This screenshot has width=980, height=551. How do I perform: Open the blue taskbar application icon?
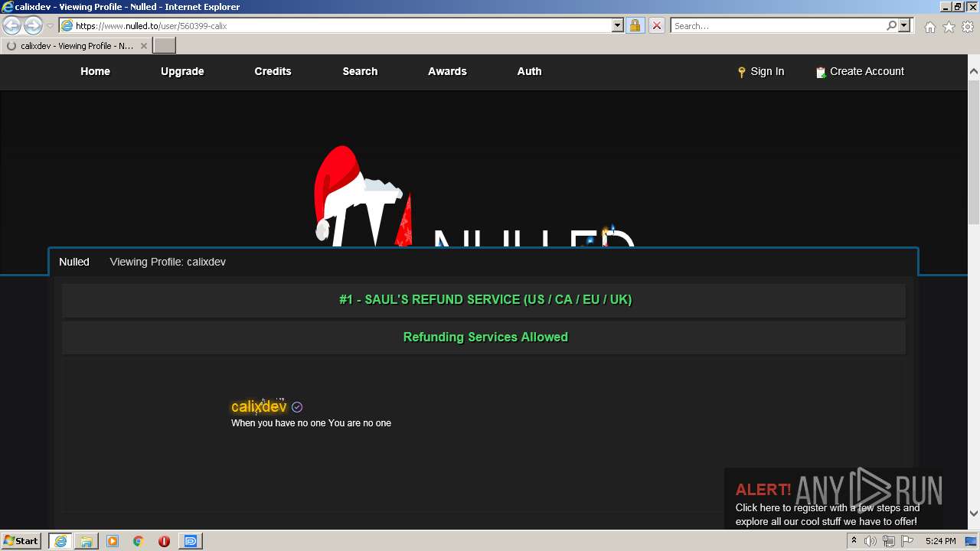[x=191, y=541]
